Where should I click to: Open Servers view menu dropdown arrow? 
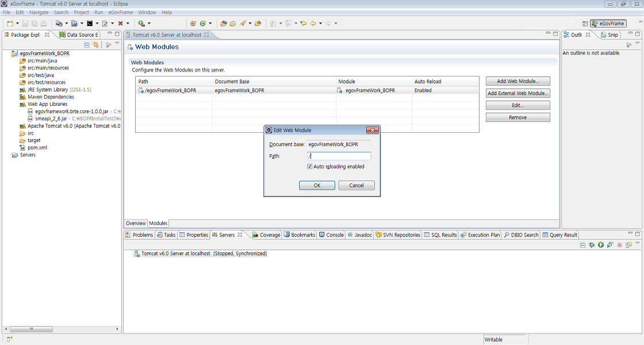[637, 244]
